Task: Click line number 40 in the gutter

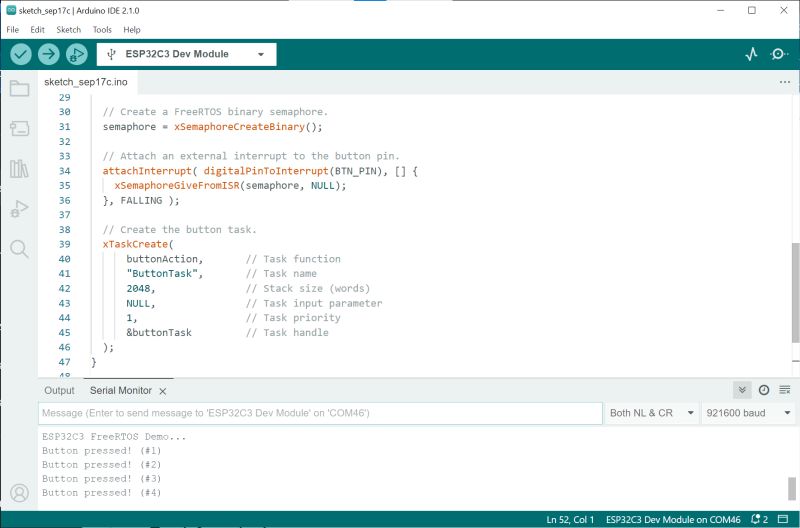Action: [x=64, y=259]
